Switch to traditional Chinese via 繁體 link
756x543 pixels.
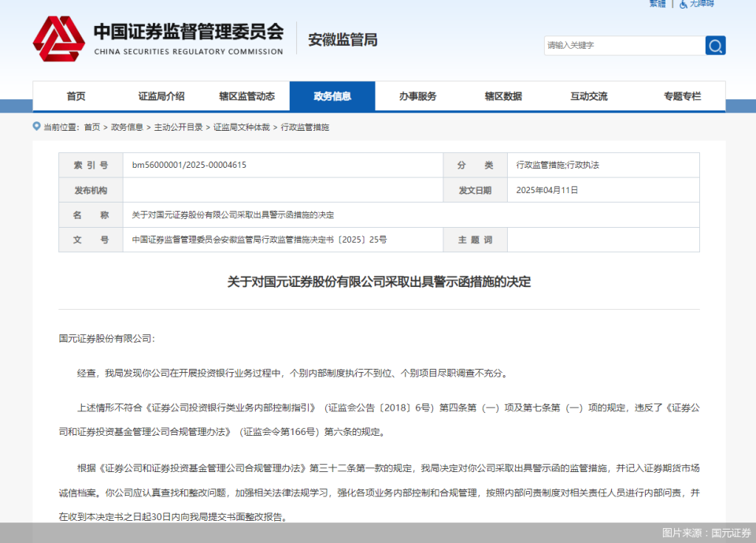(657, 4)
